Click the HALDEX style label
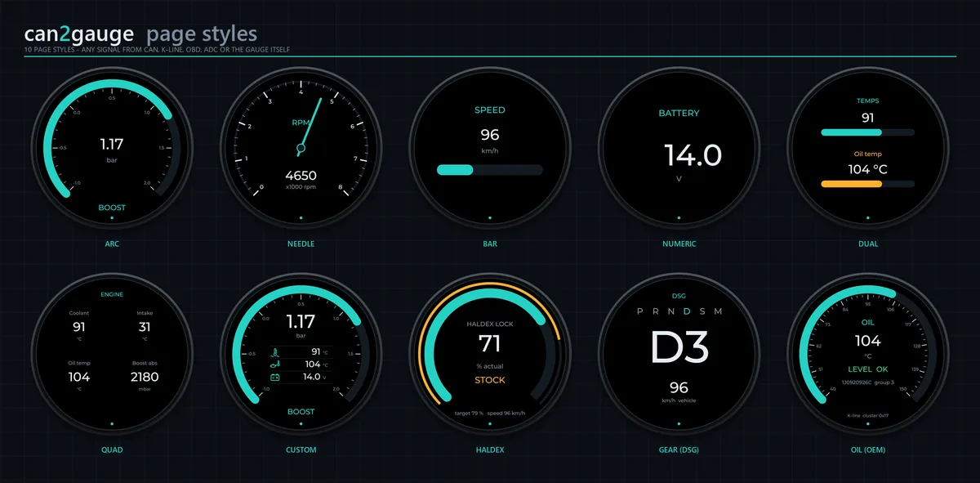The width and height of the screenshot is (980, 483). click(489, 449)
